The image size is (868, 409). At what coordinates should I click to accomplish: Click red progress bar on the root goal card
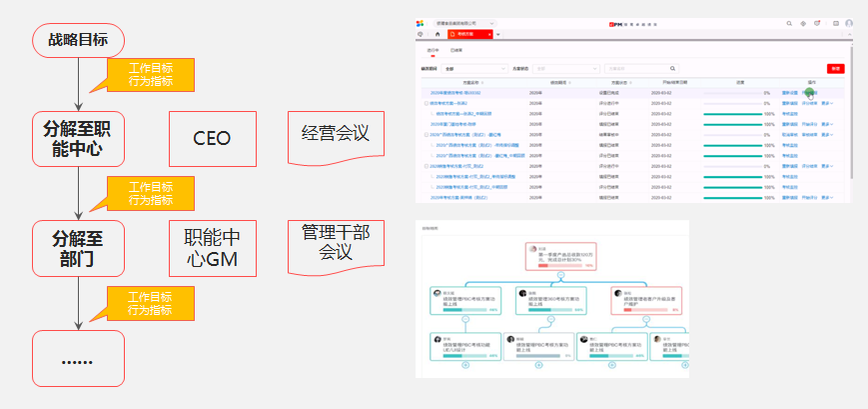tap(559, 265)
